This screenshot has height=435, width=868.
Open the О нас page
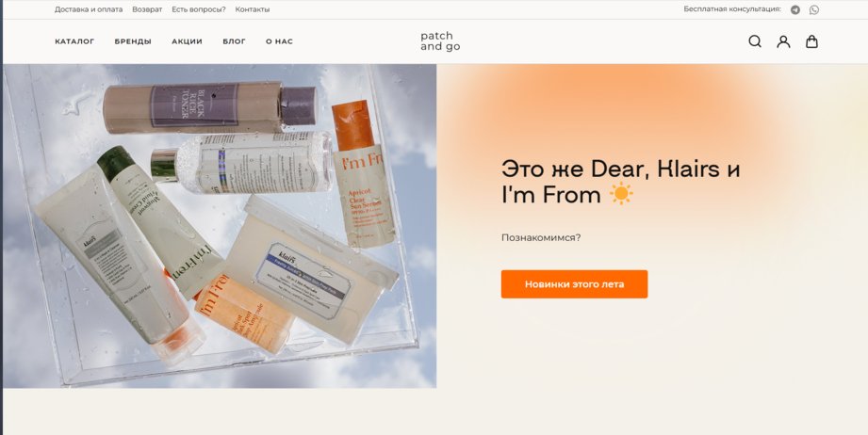280,41
